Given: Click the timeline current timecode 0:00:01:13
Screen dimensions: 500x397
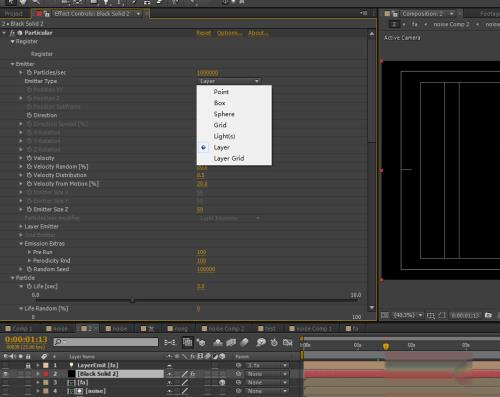Looking at the screenshot, I should click(x=26, y=339).
